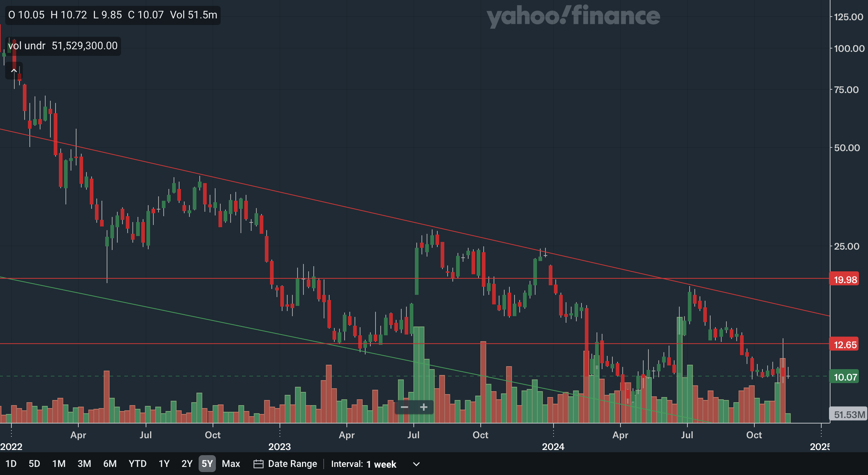The image size is (868, 475).
Task: Switch to the 3M range
Action: (84, 464)
